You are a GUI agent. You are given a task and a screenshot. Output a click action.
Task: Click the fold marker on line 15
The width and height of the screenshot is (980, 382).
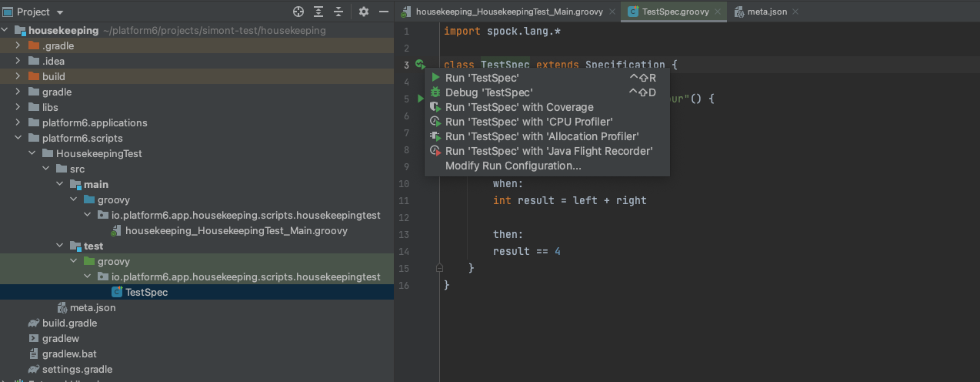(439, 268)
